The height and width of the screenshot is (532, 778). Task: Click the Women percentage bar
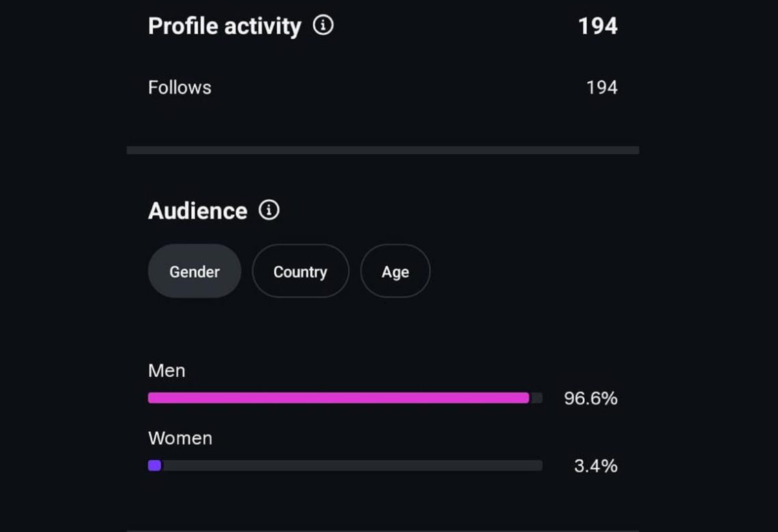tap(345, 465)
